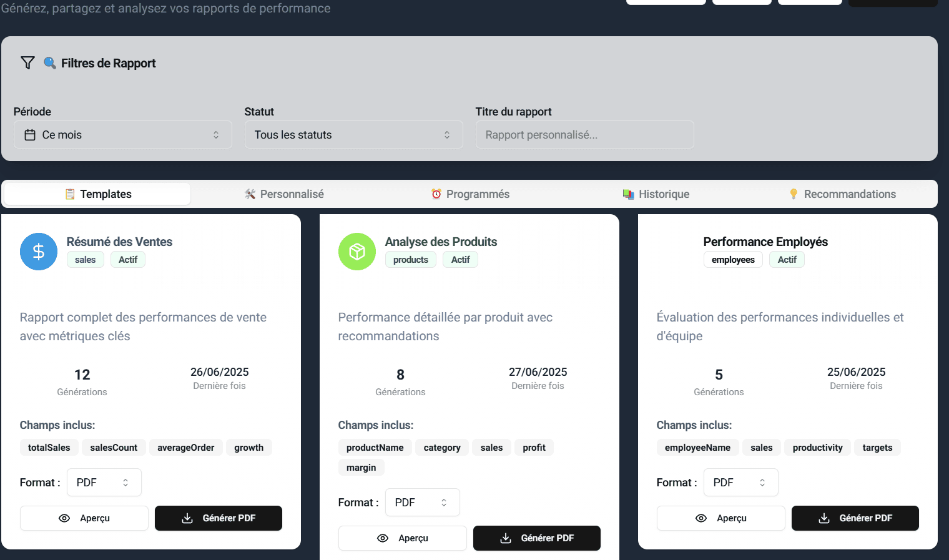This screenshot has height=560, width=949.
Task: Click the 'productName' field chip
Action: [x=375, y=448]
